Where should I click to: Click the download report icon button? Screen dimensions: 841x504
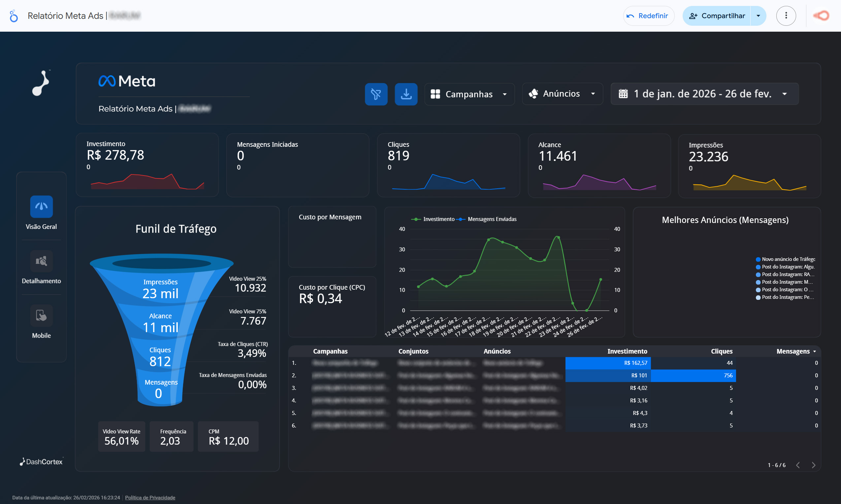(406, 94)
